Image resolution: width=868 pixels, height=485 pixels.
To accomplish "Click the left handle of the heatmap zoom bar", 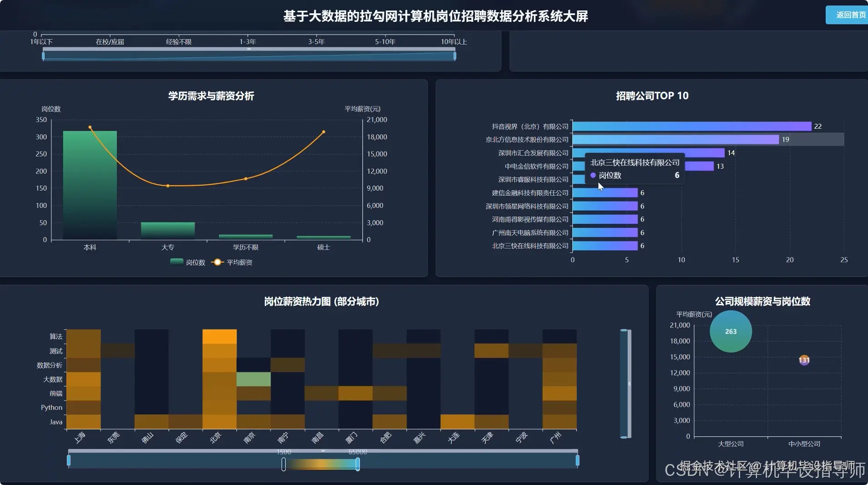I will (x=69, y=461).
